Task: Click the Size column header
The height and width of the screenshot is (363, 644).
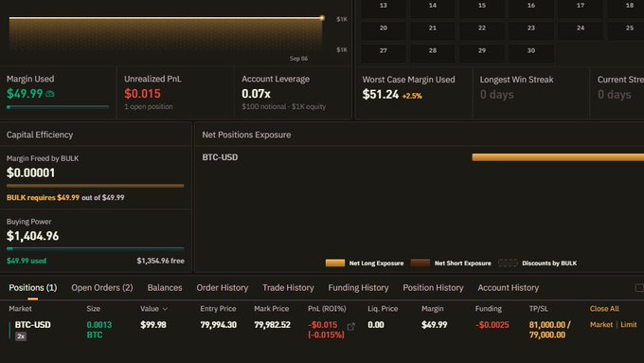Action: (x=93, y=309)
